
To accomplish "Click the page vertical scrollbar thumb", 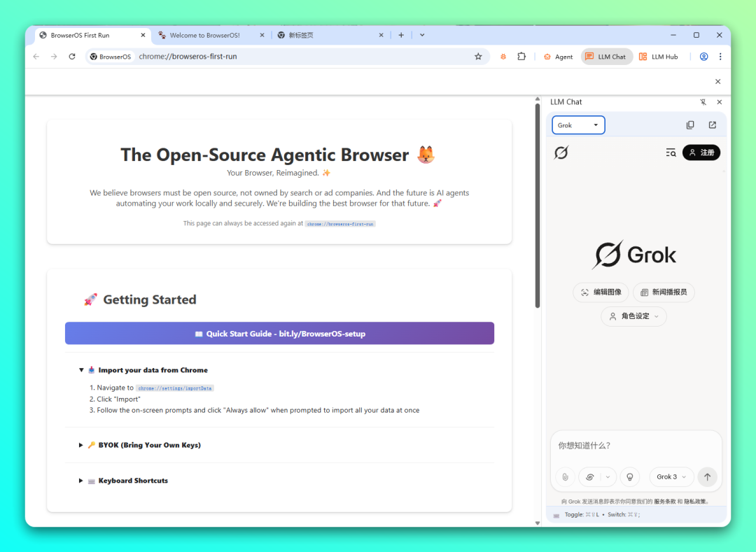I will 538,206.
